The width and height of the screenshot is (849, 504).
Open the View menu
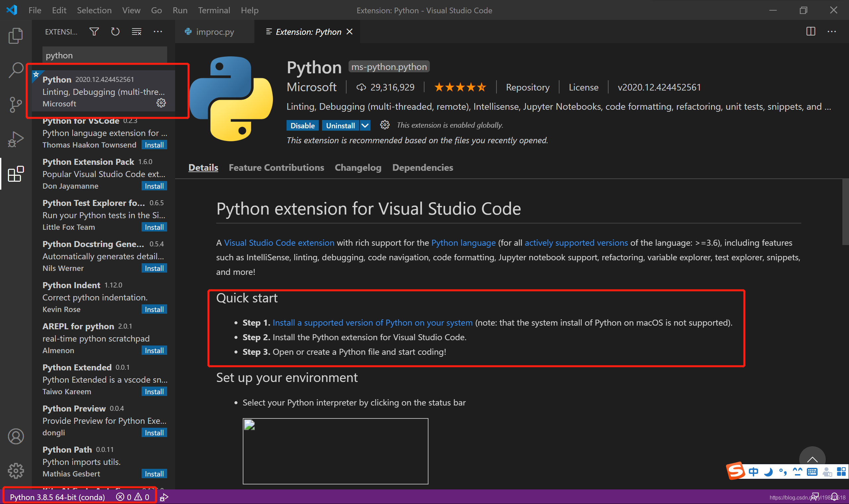click(131, 10)
